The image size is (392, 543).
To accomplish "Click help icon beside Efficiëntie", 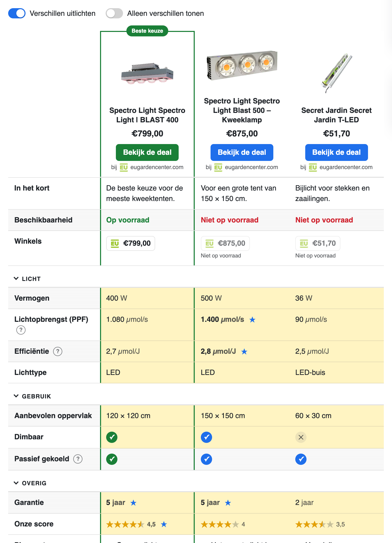I will (x=58, y=351).
